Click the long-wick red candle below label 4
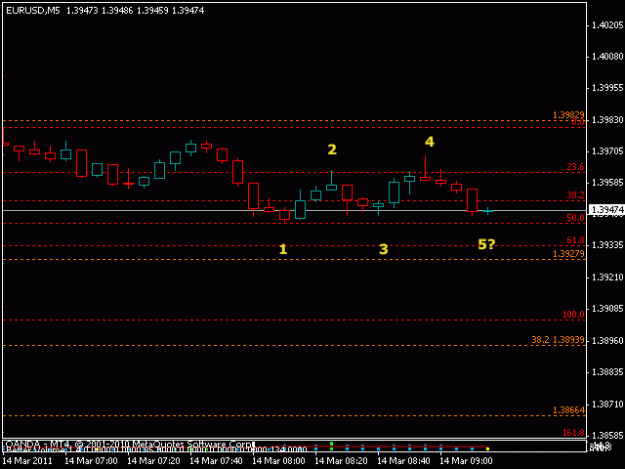 425,169
